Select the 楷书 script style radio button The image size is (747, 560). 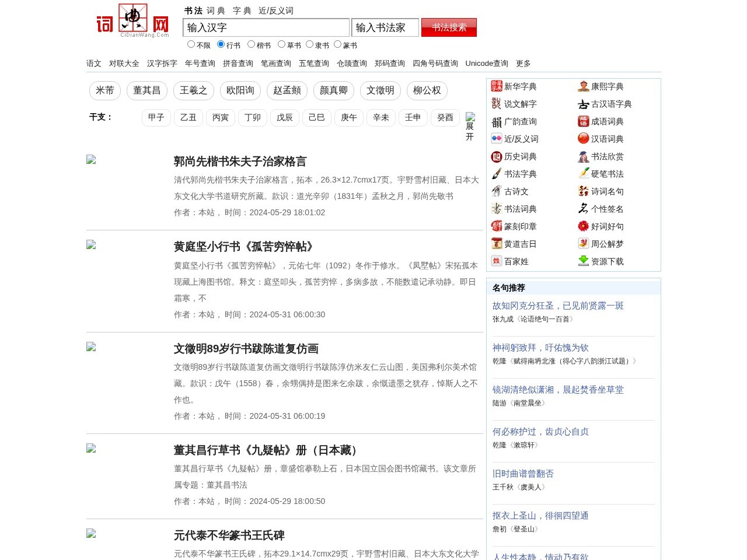[x=251, y=44]
